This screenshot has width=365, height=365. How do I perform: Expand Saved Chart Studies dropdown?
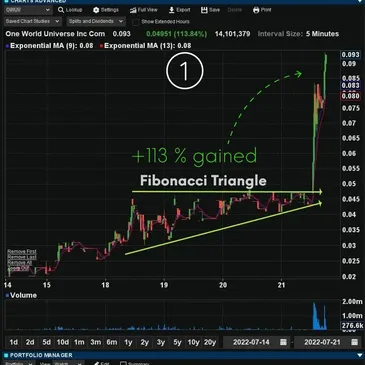(x=33, y=21)
